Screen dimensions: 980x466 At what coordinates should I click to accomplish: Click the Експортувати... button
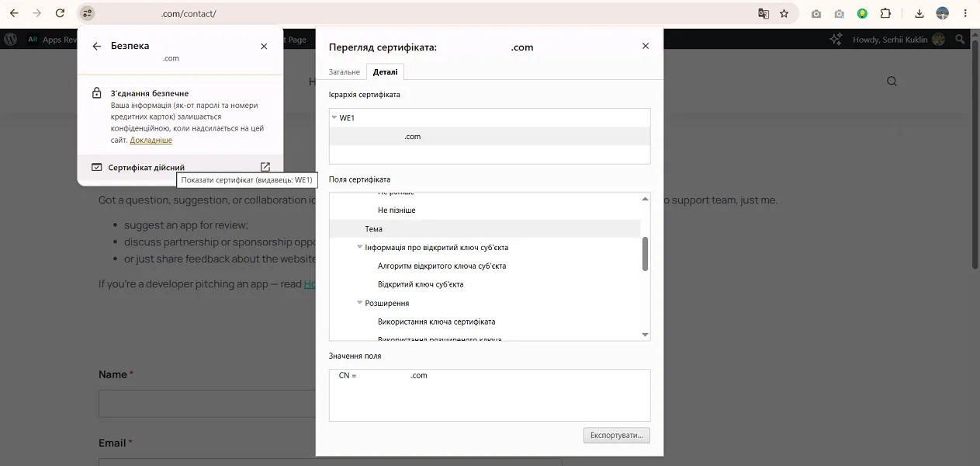(x=617, y=435)
